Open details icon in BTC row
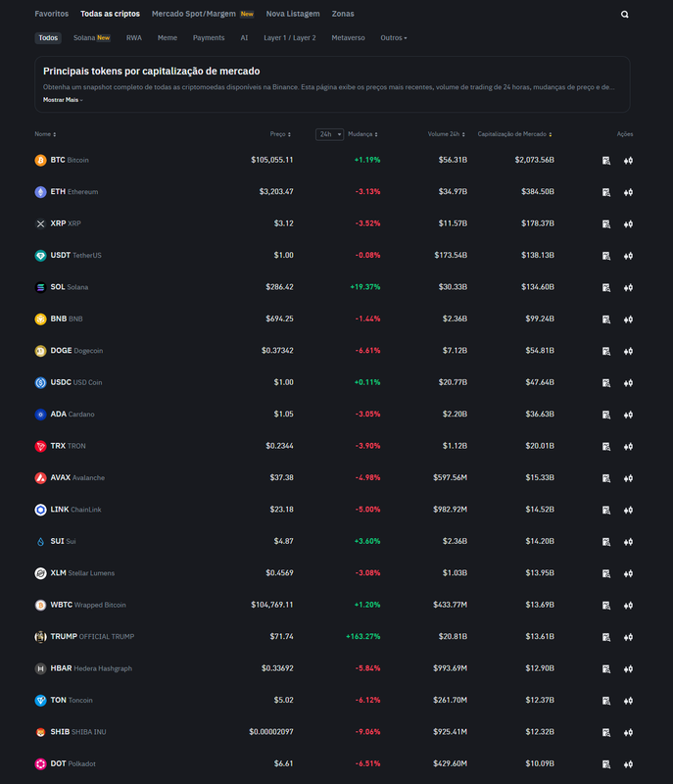Viewport: 673px width, 784px height. (606, 161)
